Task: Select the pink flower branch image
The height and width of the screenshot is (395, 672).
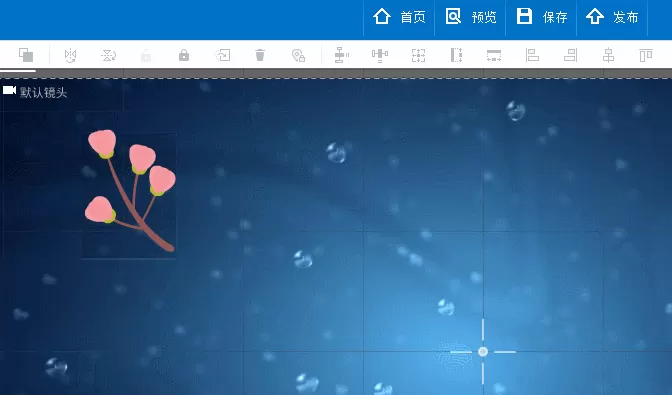Action: pyautogui.click(x=129, y=191)
